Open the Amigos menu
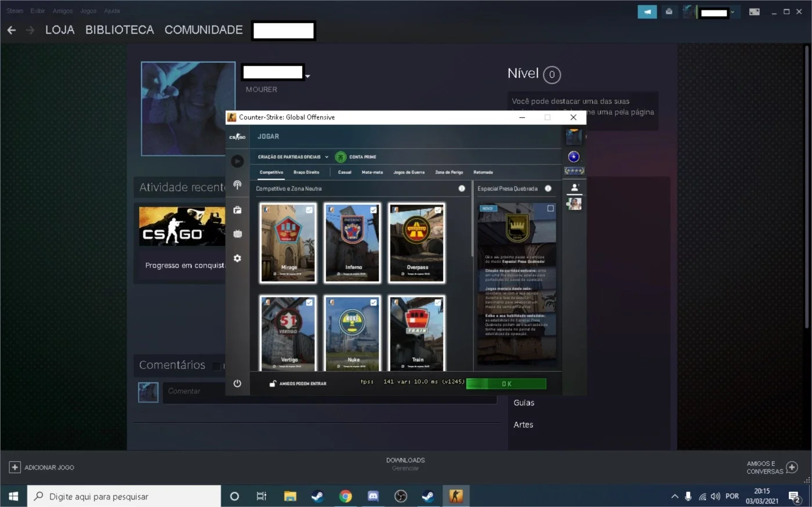The height and width of the screenshot is (507, 812). click(63, 11)
